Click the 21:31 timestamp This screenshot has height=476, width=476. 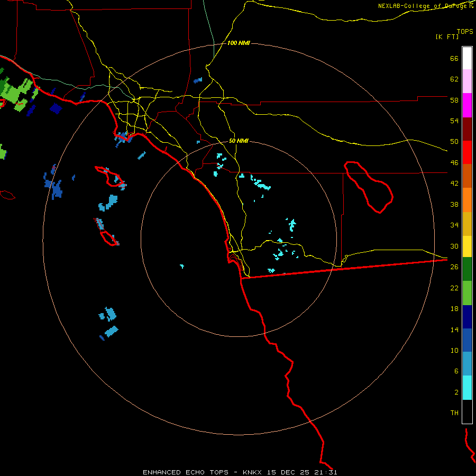click(x=326, y=472)
